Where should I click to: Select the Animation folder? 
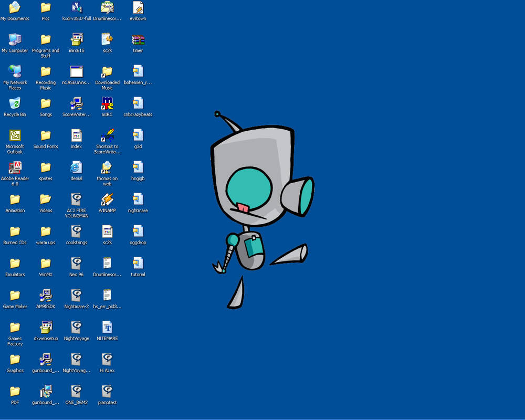click(15, 203)
